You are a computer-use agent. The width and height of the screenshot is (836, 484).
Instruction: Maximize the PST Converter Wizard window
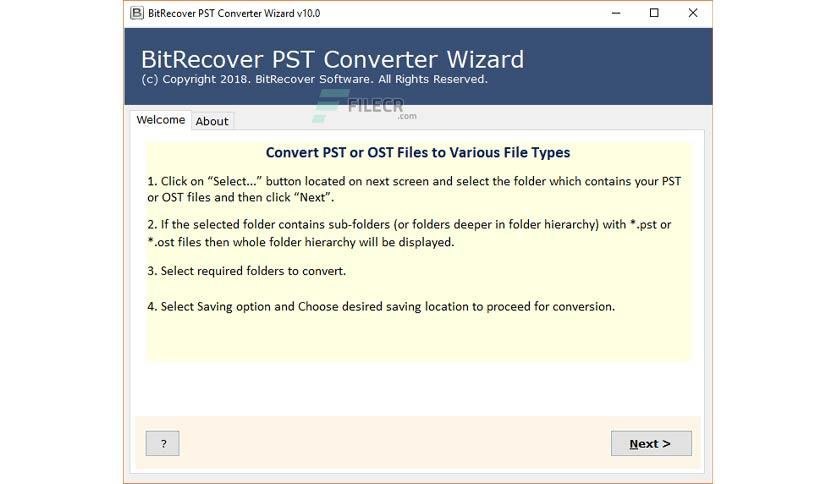click(654, 13)
